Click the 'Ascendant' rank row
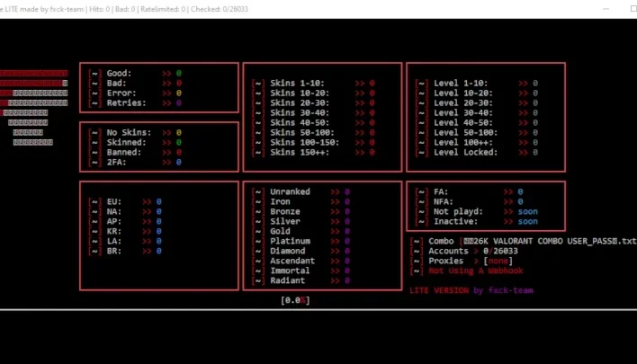This screenshot has height=364, width=637. pos(301,261)
